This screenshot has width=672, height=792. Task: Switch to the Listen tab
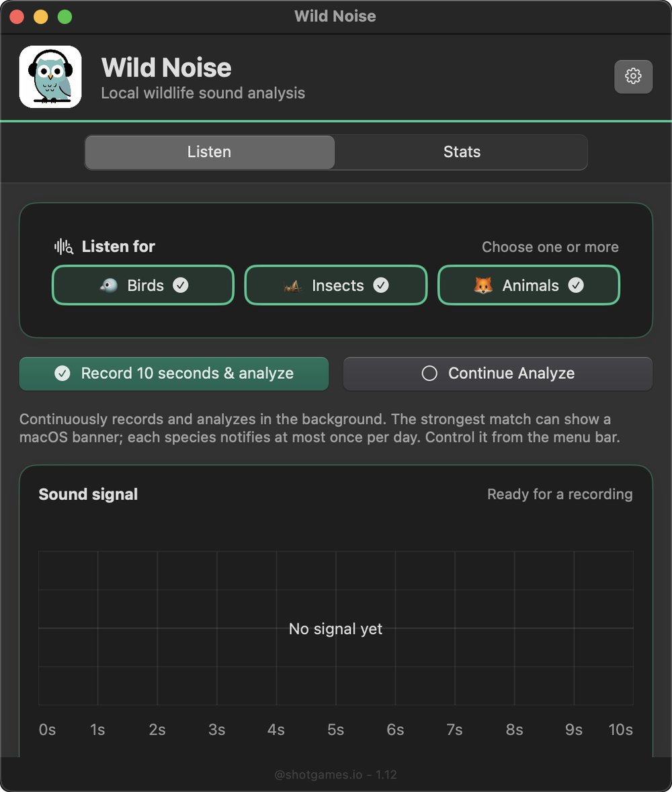point(210,152)
